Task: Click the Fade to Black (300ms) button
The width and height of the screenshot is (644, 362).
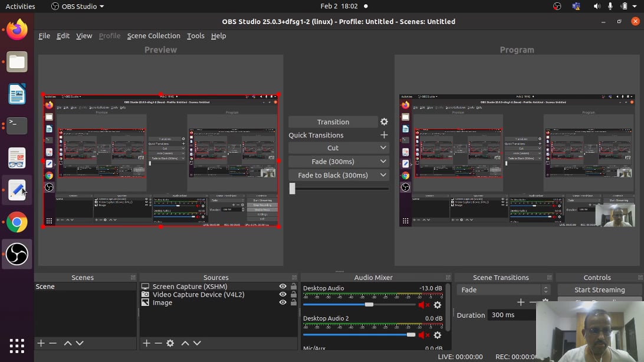Action: [x=333, y=175]
